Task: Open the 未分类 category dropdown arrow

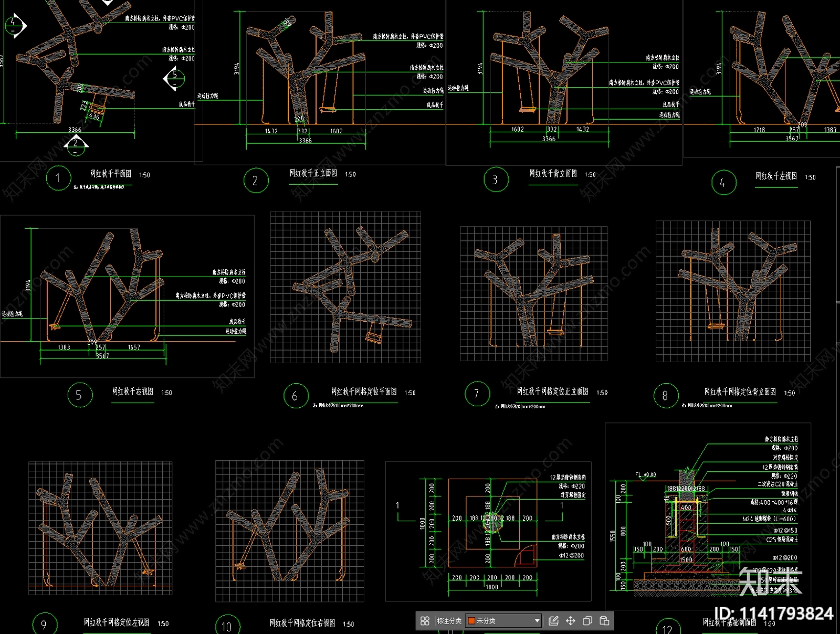Action: 537,621
